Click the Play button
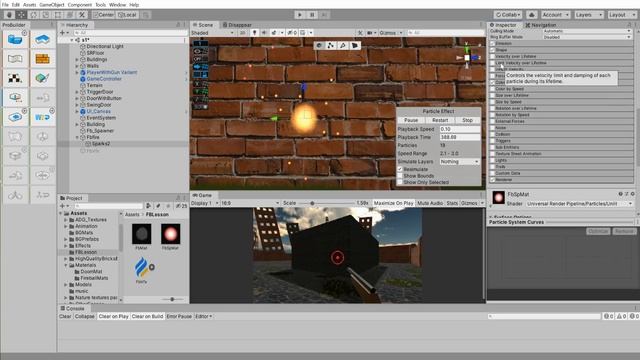The height and width of the screenshot is (360, 640). point(300,15)
